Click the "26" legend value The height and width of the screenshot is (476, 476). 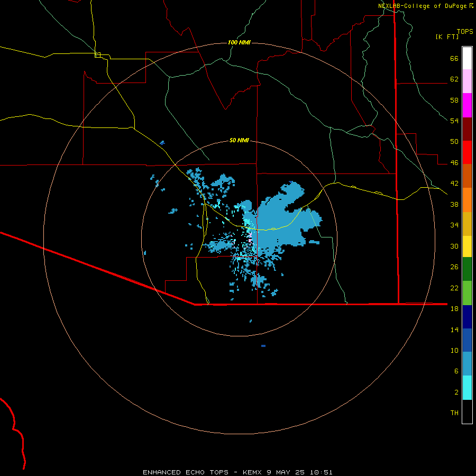click(454, 267)
